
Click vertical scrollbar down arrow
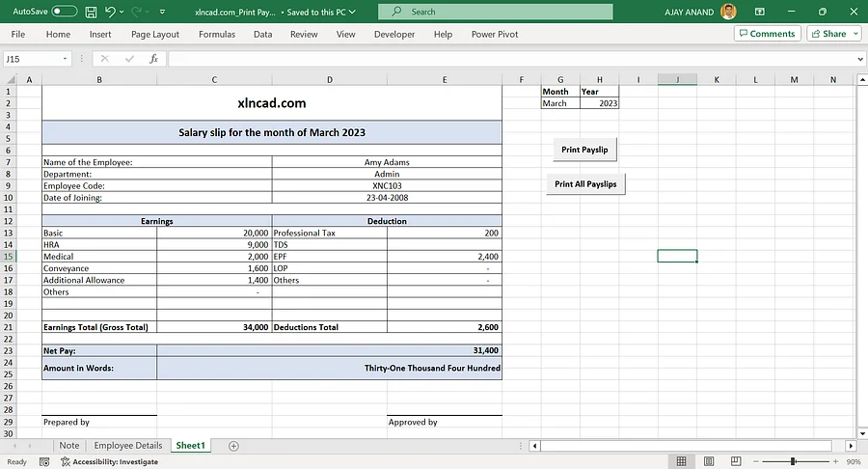click(862, 433)
